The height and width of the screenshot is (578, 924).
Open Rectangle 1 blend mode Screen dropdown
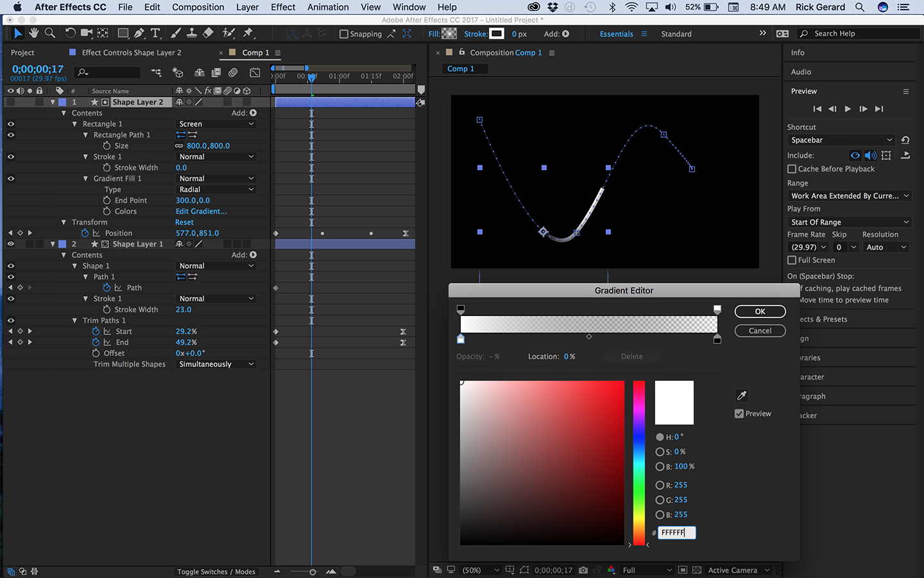tap(216, 124)
